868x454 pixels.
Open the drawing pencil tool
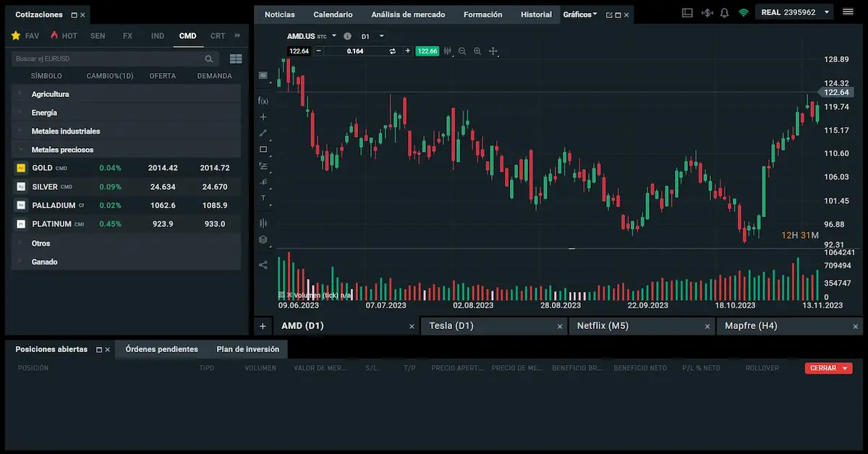point(263,133)
